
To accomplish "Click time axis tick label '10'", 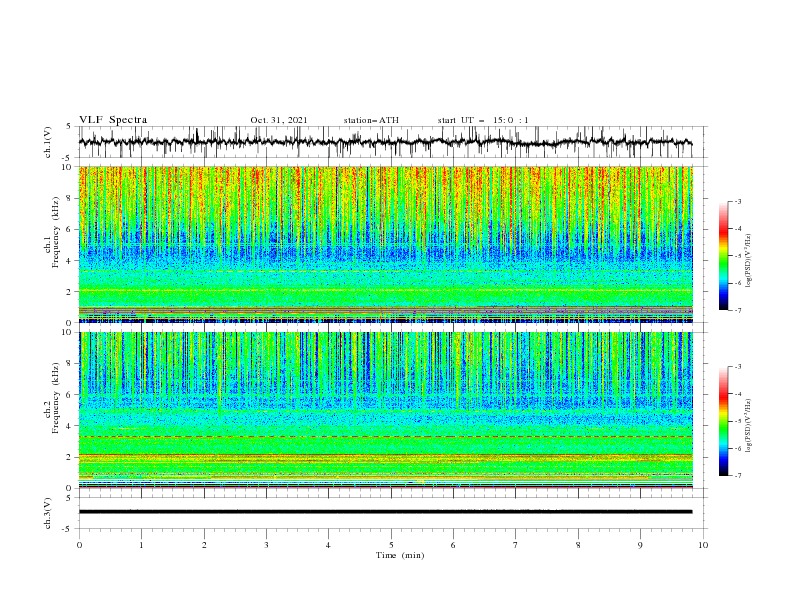I will [703, 545].
